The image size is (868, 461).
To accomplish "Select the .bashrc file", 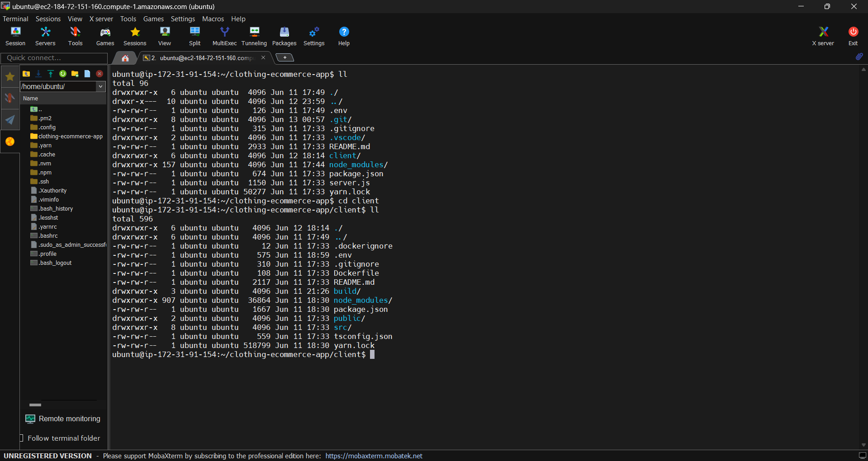I will click(x=44, y=235).
